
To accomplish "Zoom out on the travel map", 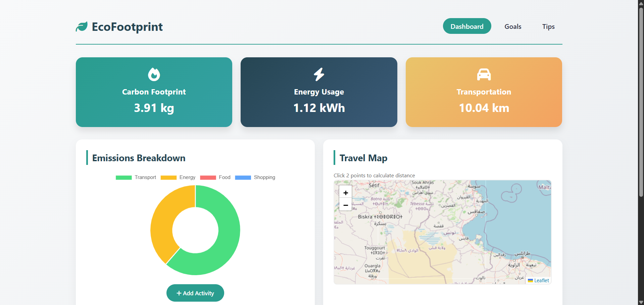I will (x=345, y=205).
